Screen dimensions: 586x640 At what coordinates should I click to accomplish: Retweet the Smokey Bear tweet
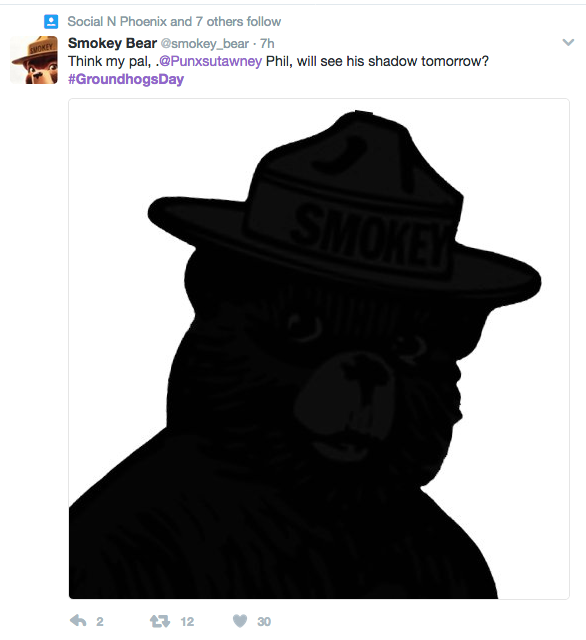pos(160,621)
